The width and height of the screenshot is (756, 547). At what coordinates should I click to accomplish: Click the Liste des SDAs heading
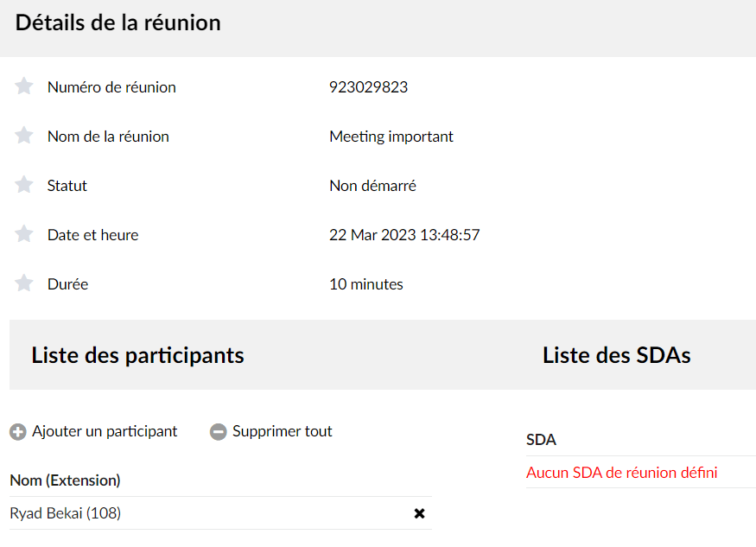(x=617, y=355)
